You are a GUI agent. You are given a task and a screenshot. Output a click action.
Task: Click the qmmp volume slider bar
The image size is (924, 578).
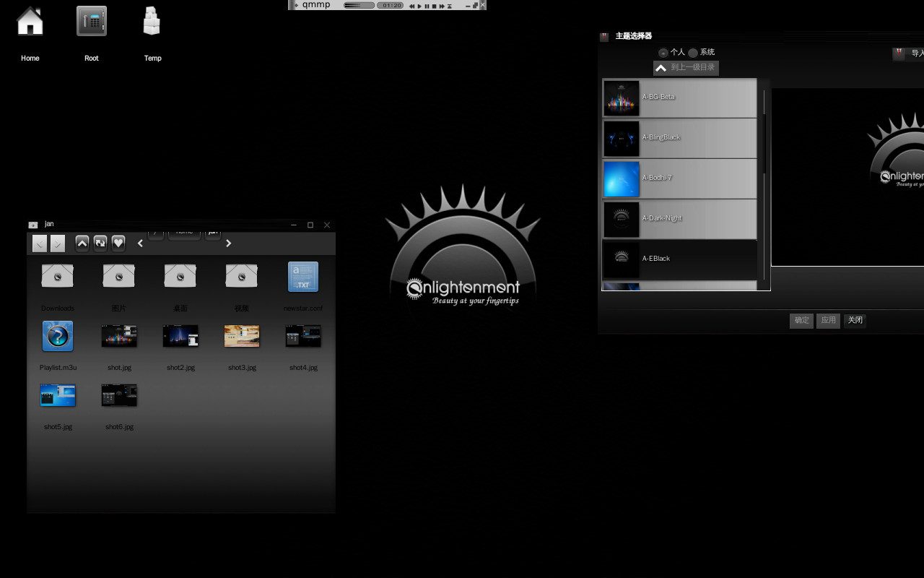[359, 5]
